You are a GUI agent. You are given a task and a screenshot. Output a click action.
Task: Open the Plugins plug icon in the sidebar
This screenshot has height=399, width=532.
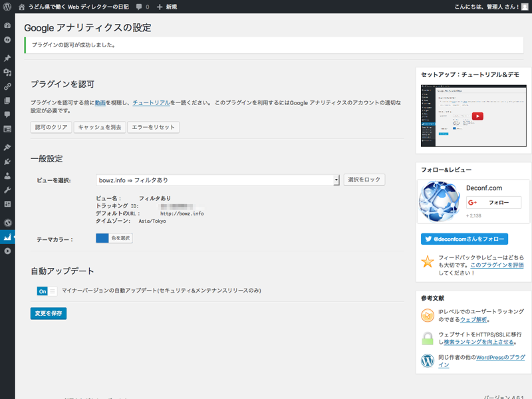pyautogui.click(x=7, y=162)
